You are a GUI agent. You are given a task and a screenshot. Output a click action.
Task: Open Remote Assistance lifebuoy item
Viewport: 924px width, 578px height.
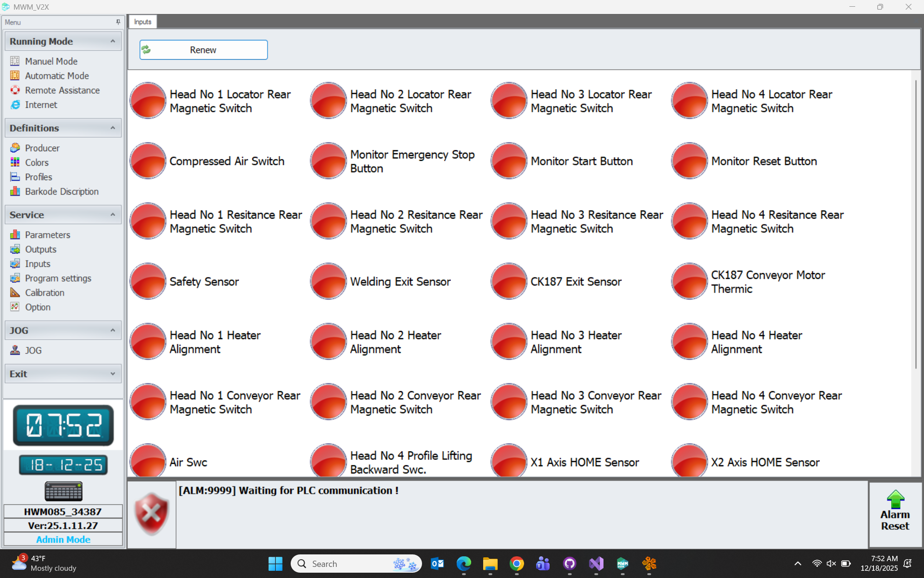pos(62,90)
